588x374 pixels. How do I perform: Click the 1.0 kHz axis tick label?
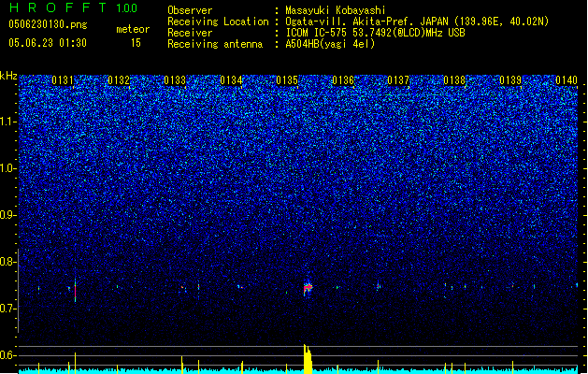[x=7, y=168]
